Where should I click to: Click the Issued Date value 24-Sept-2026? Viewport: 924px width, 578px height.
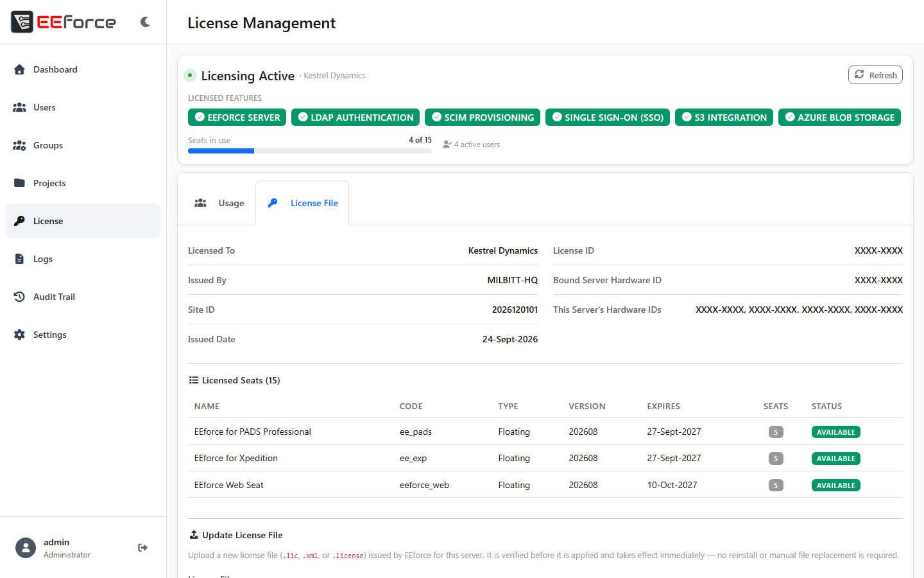click(510, 339)
